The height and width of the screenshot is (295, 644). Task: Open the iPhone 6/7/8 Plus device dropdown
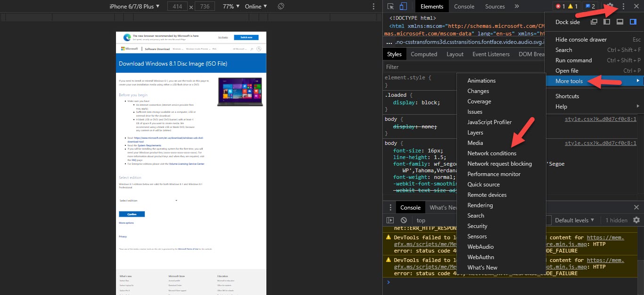tap(134, 7)
